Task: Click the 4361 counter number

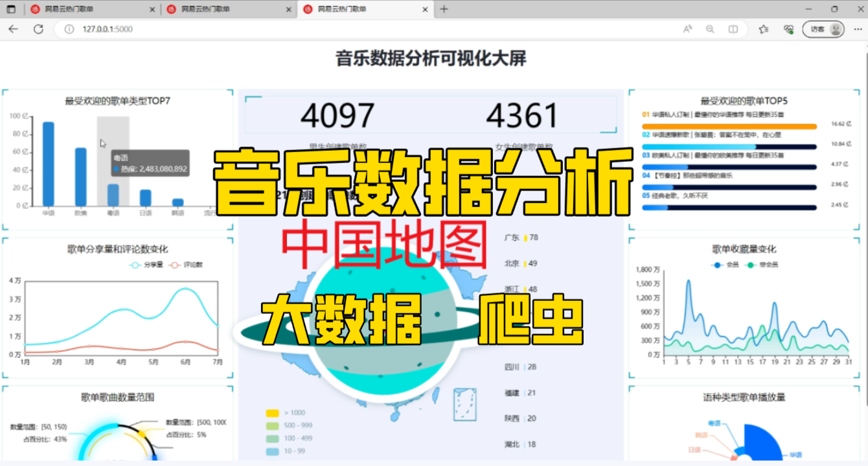Action: [x=522, y=116]
